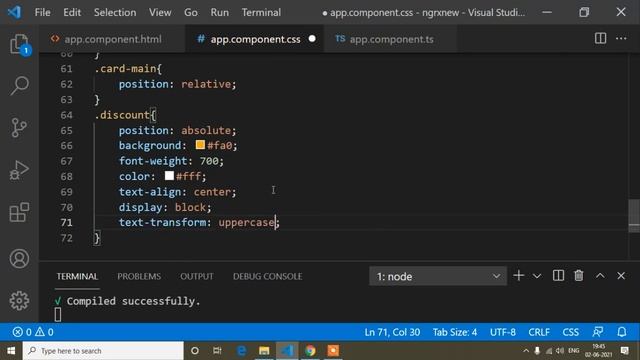Click in Type here to search box
The image size is (640, 360).
click(103, 351)
